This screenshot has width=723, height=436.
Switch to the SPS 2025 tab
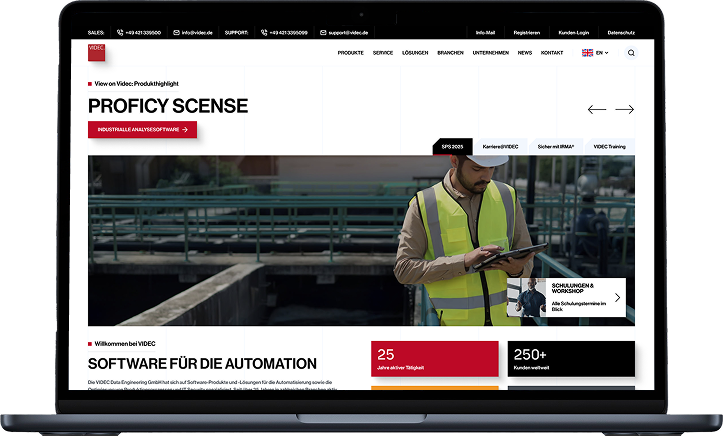click(x=452, y=147)
